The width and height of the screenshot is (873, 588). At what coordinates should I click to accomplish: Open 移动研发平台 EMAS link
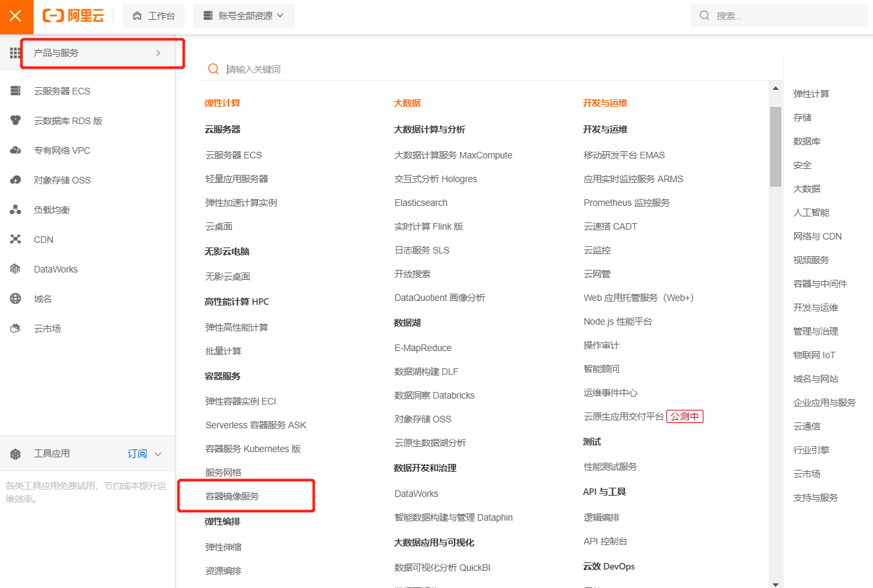624,155
